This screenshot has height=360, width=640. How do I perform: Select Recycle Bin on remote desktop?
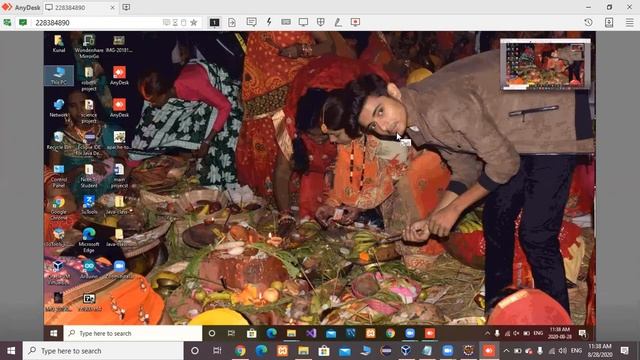click(59, 140)
